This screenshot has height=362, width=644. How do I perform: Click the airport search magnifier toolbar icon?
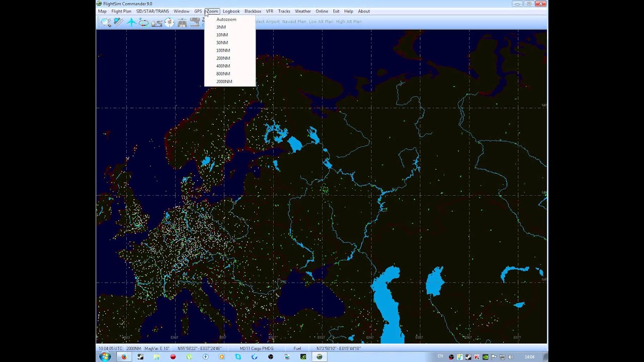106,22
